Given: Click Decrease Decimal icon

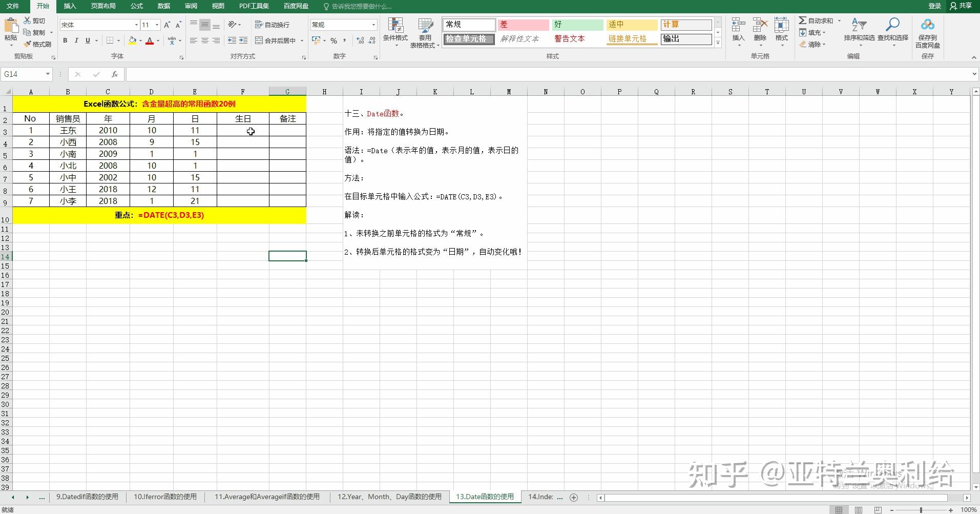Looking at the screenshot, I should click(x=372, y=40).
